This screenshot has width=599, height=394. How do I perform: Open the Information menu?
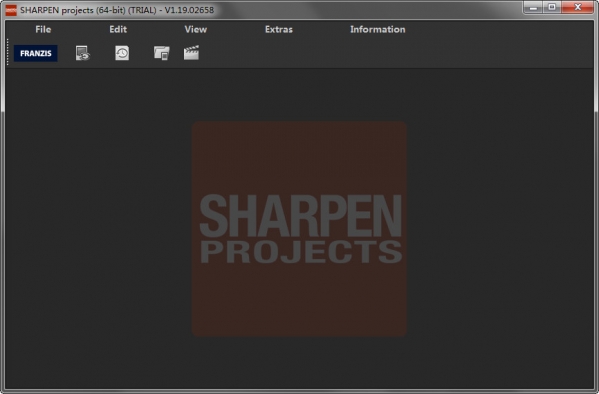tap(378, 29)
